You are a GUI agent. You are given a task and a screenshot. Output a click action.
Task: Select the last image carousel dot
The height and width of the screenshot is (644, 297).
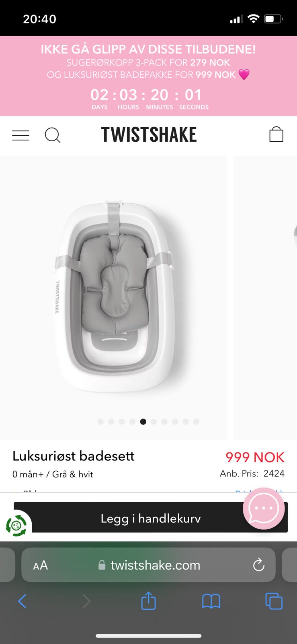pos(196,421)
